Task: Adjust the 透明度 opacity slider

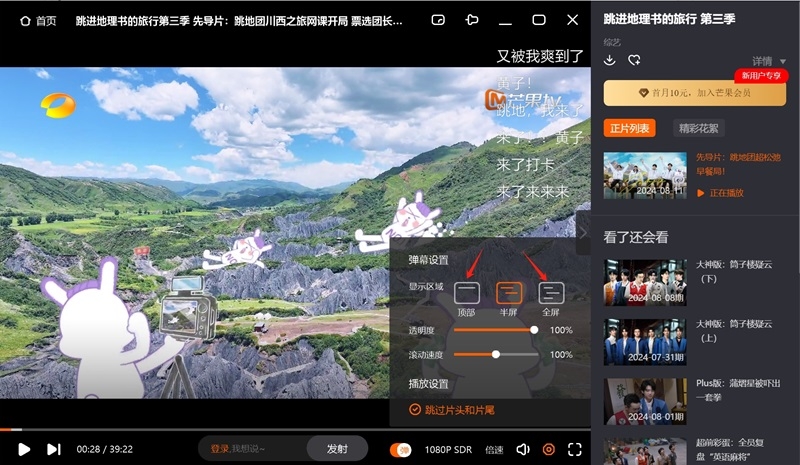Action: pyautogui.click(x=495, y=330)
